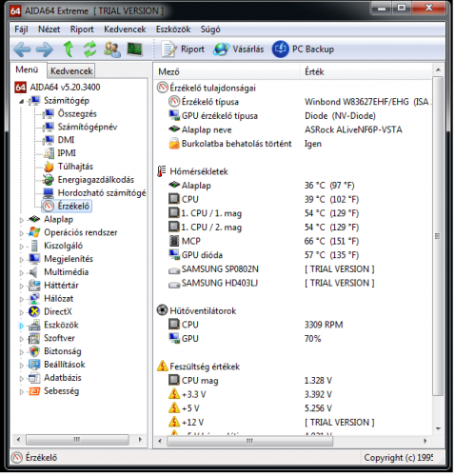Screen dimensions: 455x476
Task: Select Energiagazdálkodás tree item icon
Action: [x=49, y=180]
